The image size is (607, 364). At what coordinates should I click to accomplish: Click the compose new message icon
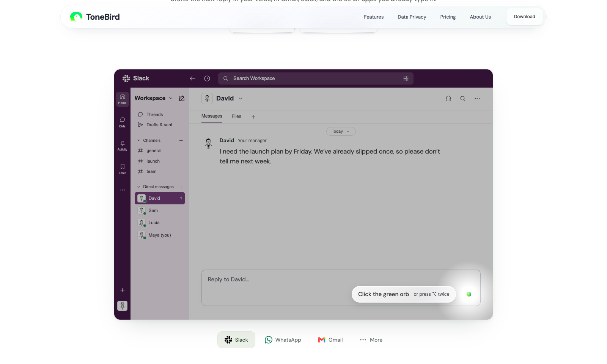(182, 98)
